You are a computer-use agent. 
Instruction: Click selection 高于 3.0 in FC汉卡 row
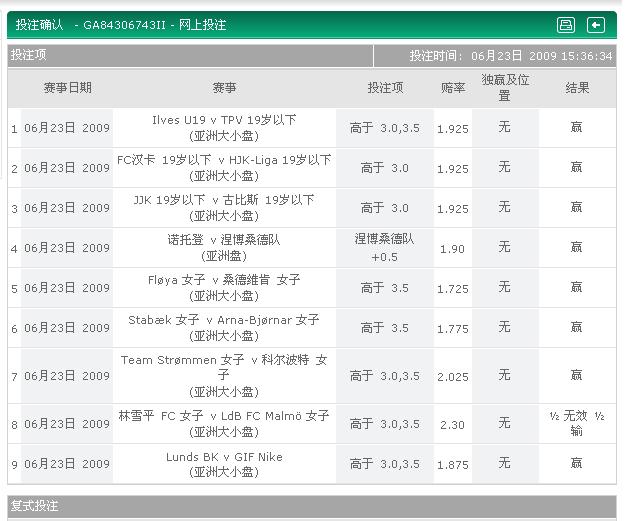[384, 168]
